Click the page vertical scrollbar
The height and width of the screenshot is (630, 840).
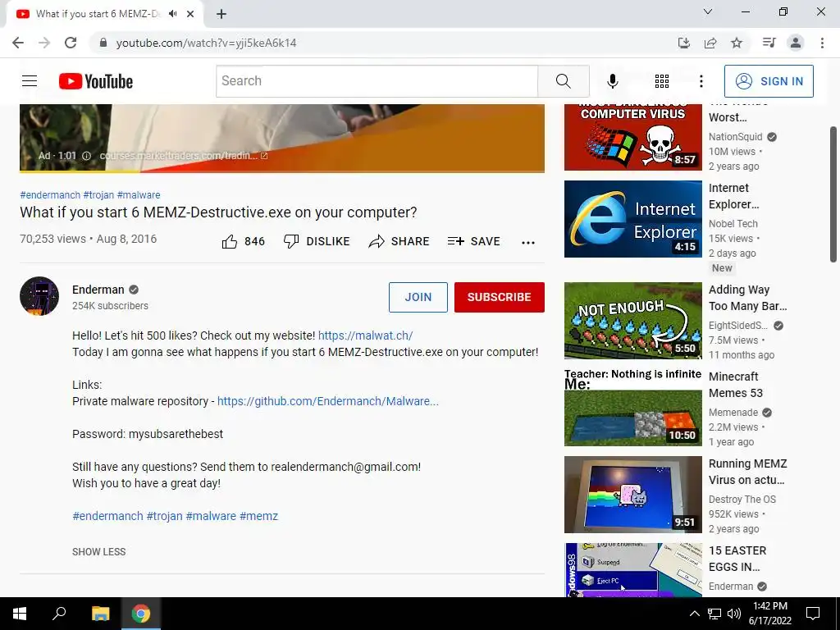pyautogui.click(x=833, y=194)
